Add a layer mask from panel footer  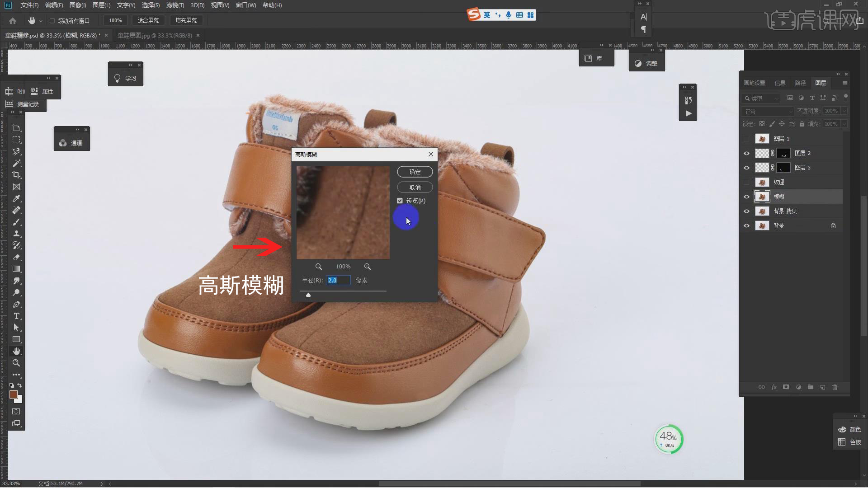pos(786,387)
